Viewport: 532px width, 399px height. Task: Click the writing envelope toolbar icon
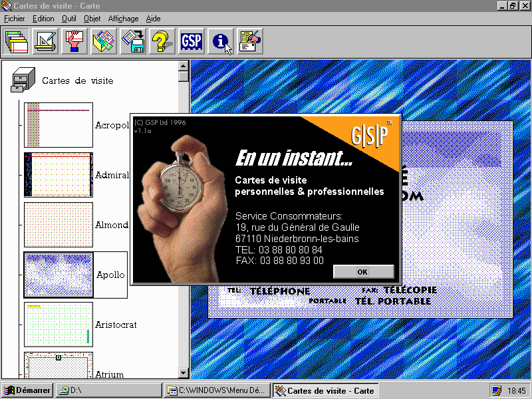(250, 41)
